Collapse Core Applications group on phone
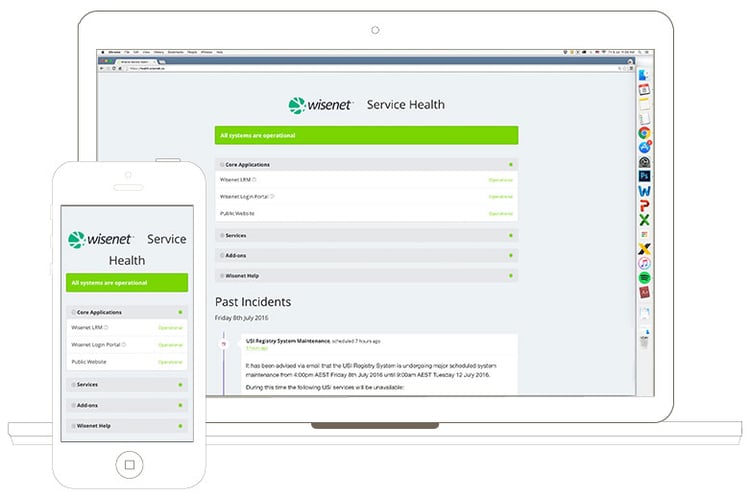The width and height of the screenshot is (750, 497). point(127,312)
